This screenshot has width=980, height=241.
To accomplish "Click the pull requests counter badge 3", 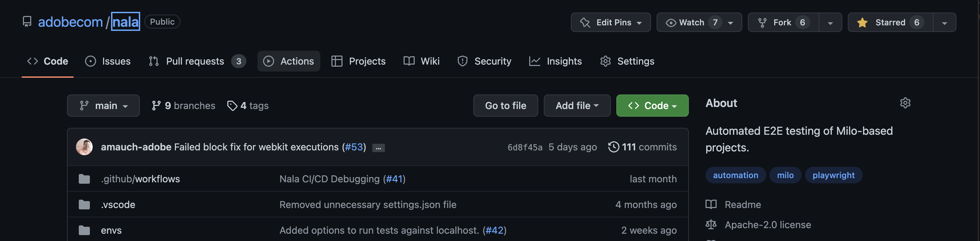I will pos(238,61).
